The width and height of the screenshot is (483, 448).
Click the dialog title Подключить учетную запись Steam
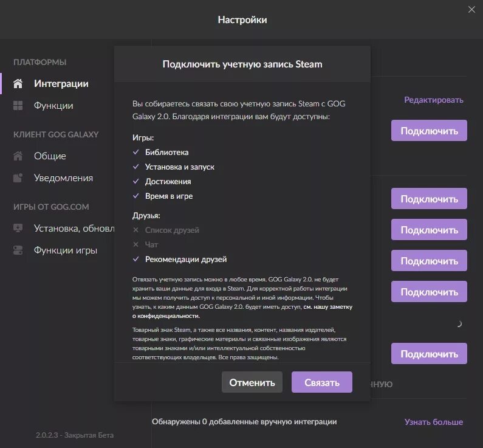(242, 64)
